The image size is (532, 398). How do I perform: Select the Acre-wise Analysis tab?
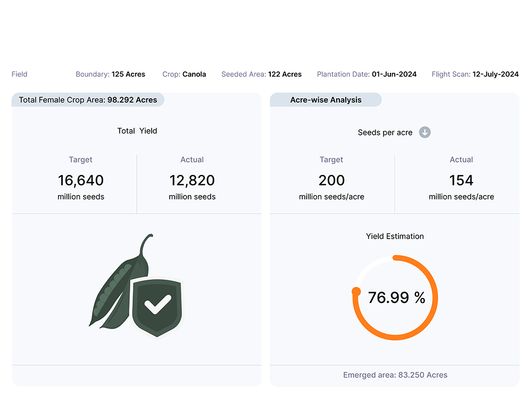coord(326,100)
